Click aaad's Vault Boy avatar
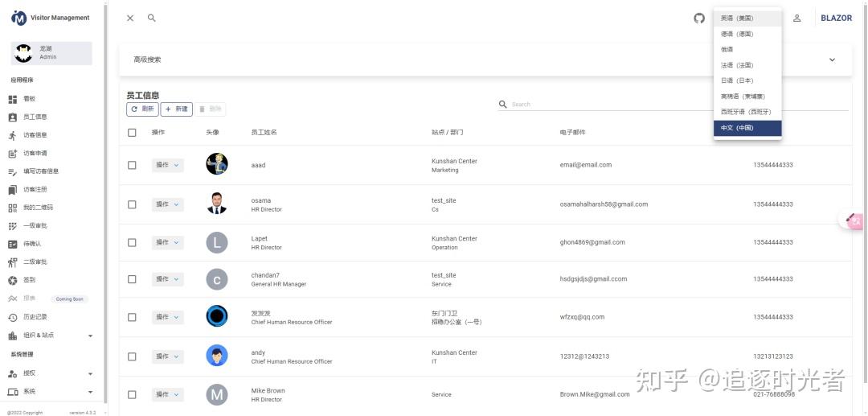 (x=217, y=164)
